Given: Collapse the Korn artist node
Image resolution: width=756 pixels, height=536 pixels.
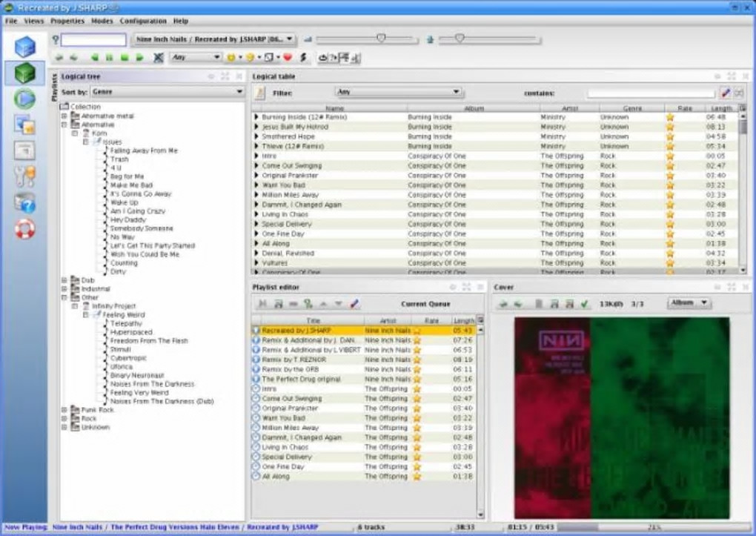Looking at the screenshot, I should pyautogui.click(x=75, y=133).
